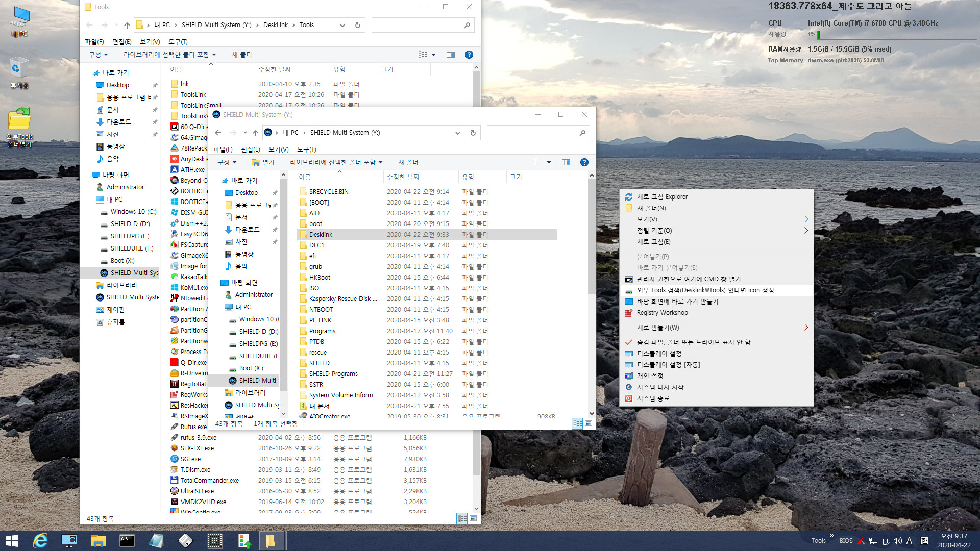Go back in SHIELD Multi System window
Image resolution: width=980 pixels, height=551 pixels.
218,133
